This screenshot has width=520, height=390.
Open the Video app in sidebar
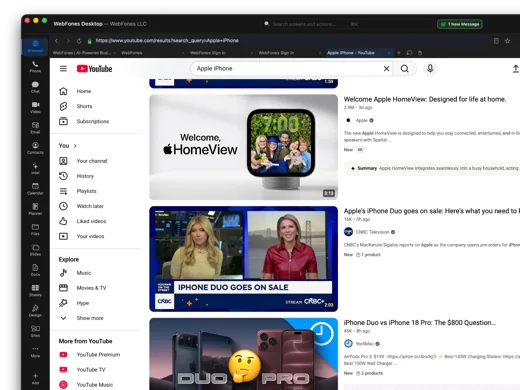[x=35, y=107]
